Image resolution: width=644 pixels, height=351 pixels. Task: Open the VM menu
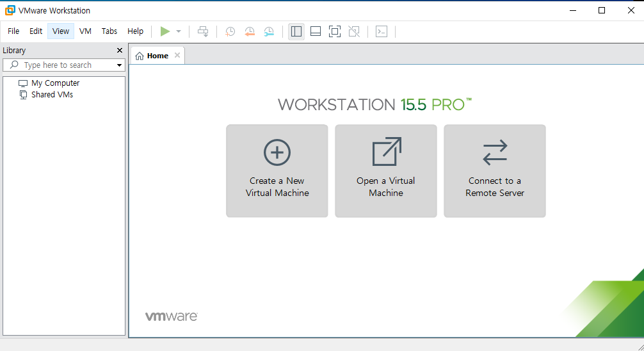coord(85,31)
